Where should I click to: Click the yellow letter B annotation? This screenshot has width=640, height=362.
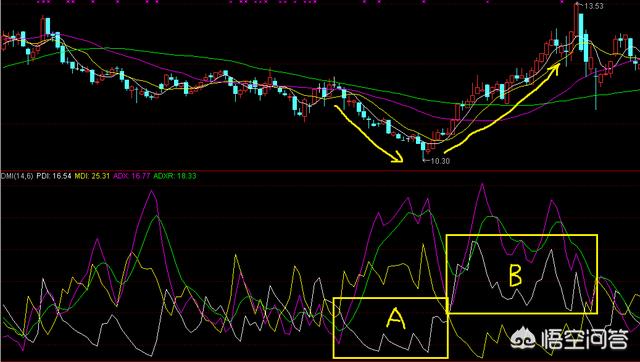click(516, 275)
